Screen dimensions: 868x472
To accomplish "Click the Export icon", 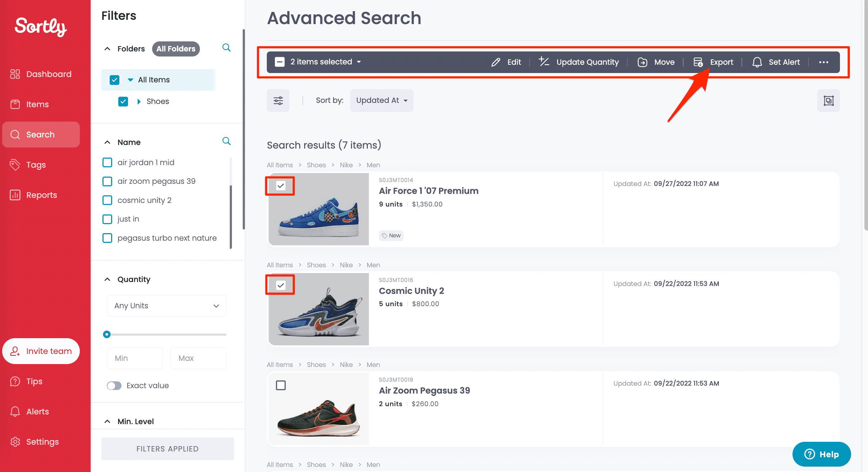I will tap(698, 62).
